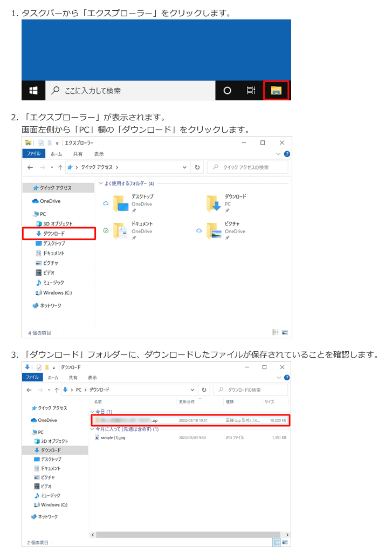Image resolution: width=392 pixels, height=553 pixels.
Task: Click the Windows Start button
Action: pos(33,91)
